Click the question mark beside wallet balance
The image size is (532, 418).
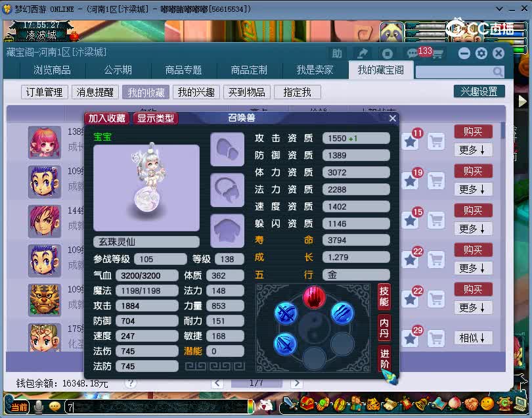[131, 384]
